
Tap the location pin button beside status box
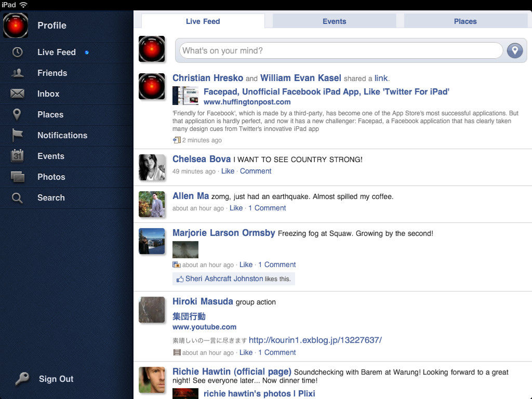point(515,50)
